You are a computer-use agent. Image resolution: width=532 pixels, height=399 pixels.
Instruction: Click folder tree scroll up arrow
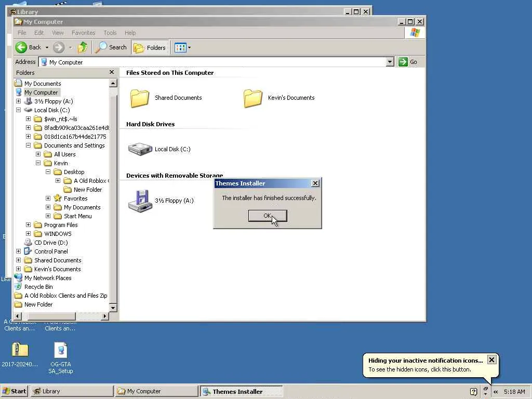click(x=113, y=83)
